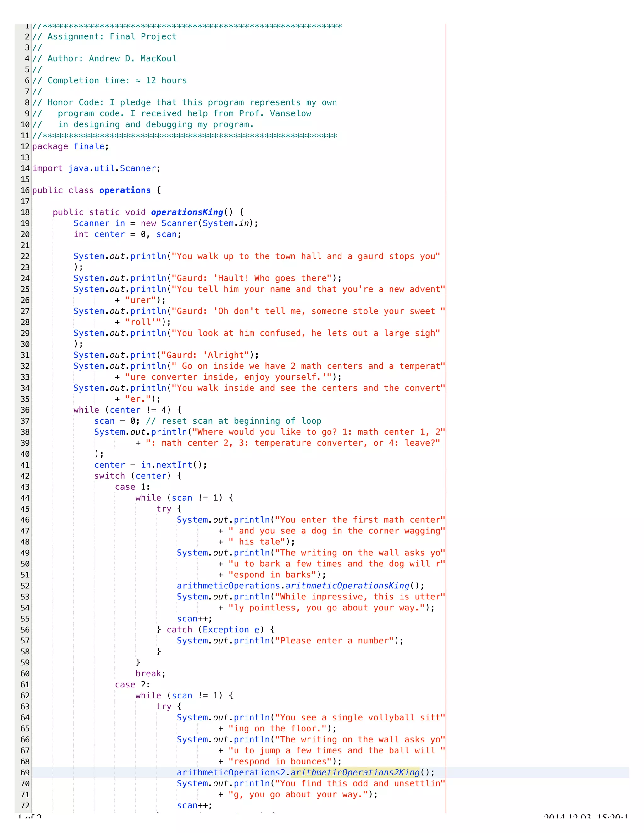
Task: Click line number 36 in the gutter
Action: point(25,410)
